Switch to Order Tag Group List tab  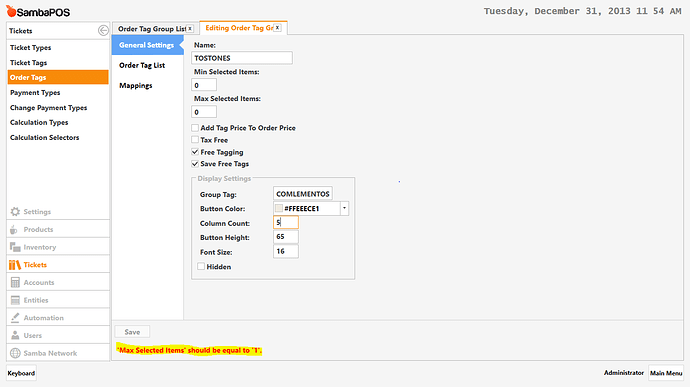152,29
